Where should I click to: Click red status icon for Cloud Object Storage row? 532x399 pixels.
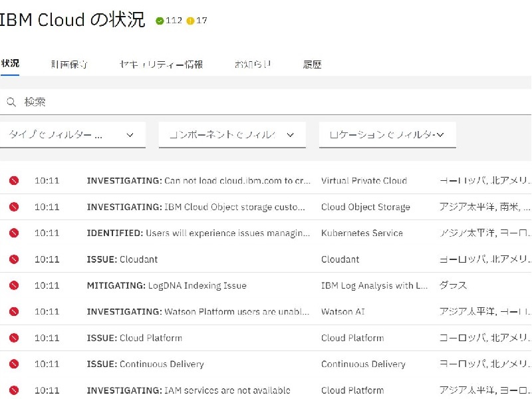pos(13,207)
